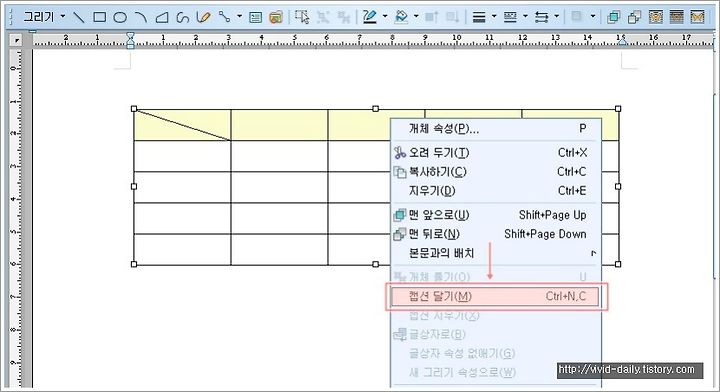Click the in-front-of-text wrap icon

pyautogui.click(x=698, y=17)
